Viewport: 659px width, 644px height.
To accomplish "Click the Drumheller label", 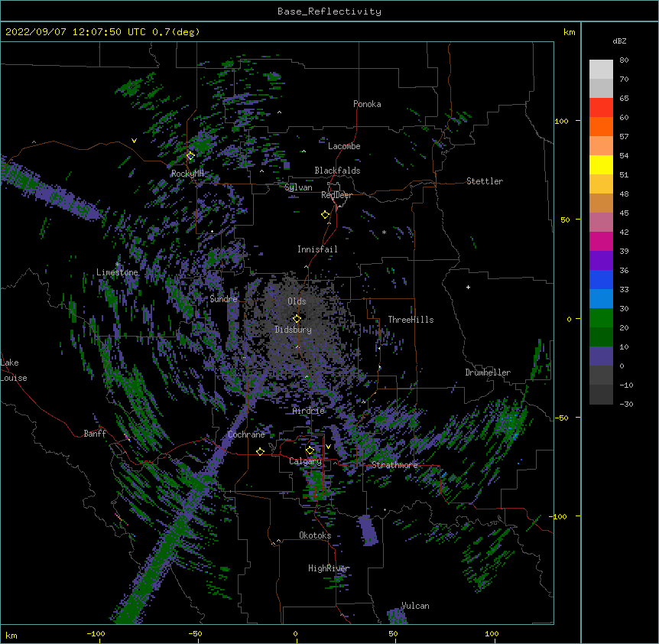I will 488,372.
